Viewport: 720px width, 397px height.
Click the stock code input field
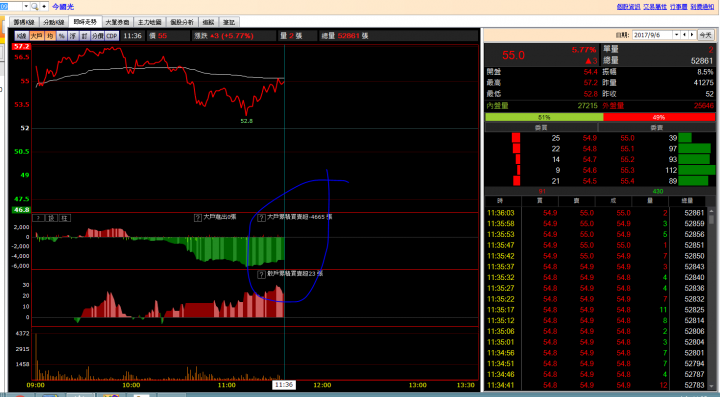click(11, 6)
